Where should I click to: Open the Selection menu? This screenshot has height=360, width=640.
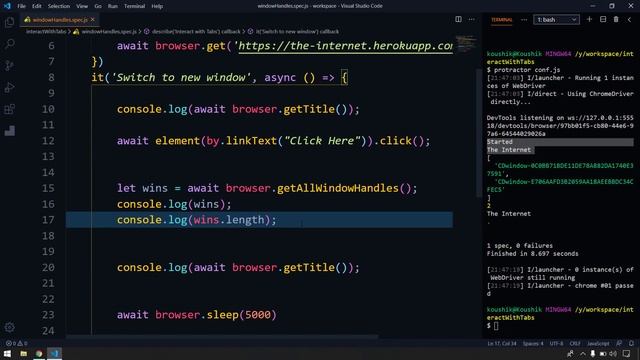coord(59,6)
